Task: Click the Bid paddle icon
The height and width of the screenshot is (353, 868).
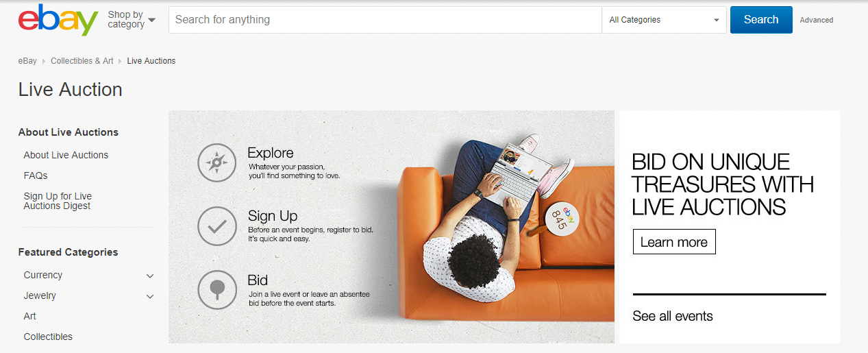Action: point(217,290)
